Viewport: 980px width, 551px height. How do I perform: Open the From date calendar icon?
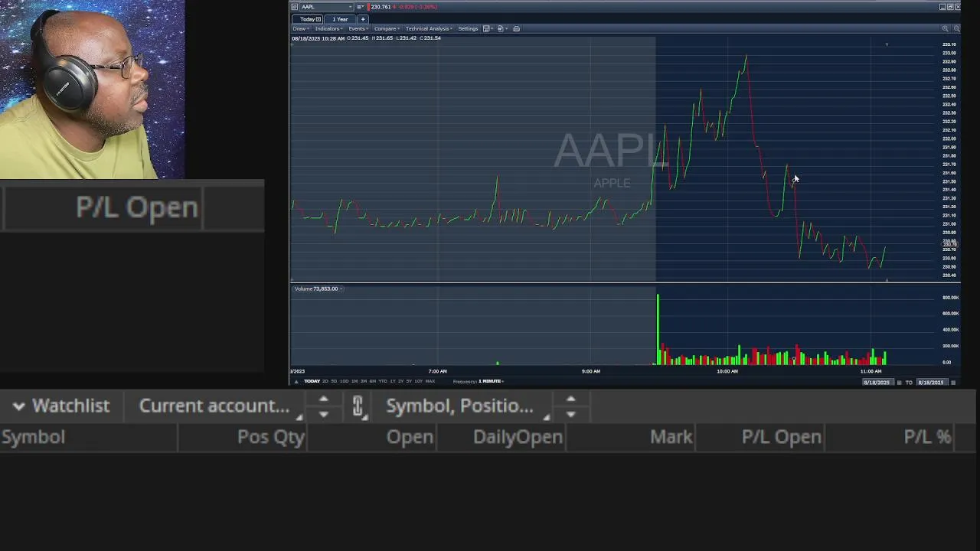[x=900, y=382]
